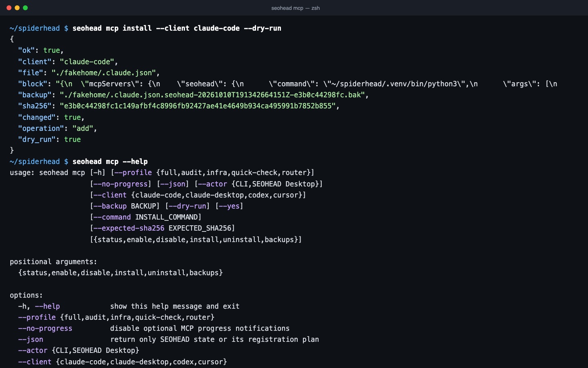The height and width of the screenshot is (368, 588).
Task: Click the './fakehome/.claude.json' file value
Action: [104, 73]
